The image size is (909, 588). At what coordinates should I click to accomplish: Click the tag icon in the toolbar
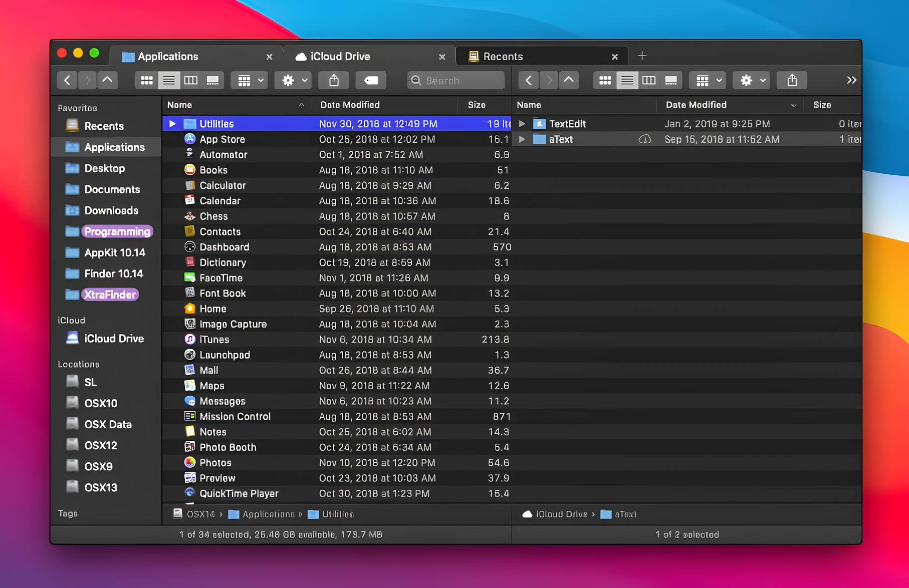tap(371, 80)
